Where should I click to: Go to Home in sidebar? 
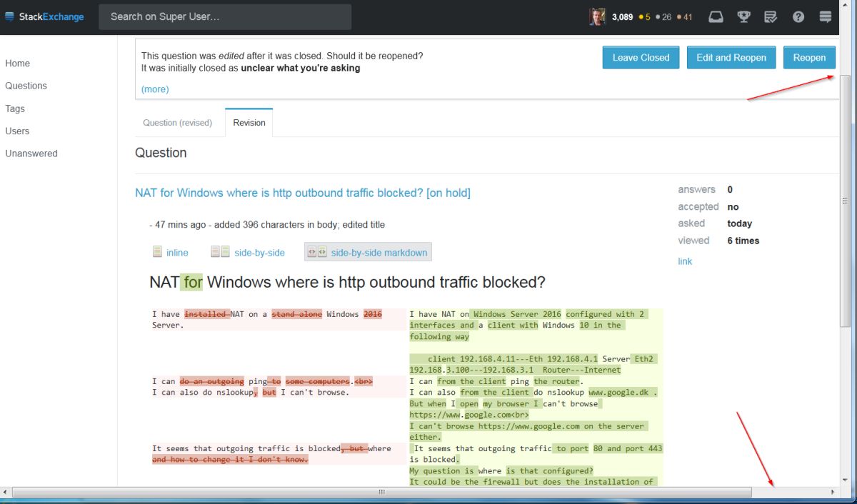(x=18, y=64)
